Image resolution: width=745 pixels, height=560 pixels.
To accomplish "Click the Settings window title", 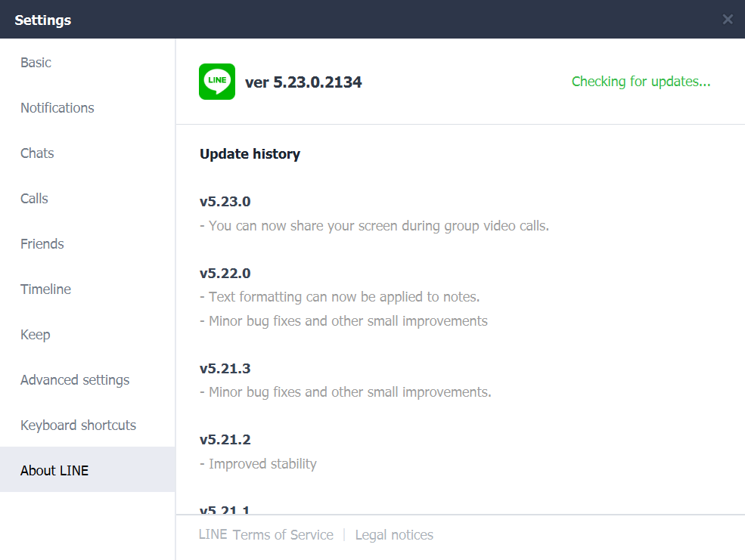I will click(43, 20).
